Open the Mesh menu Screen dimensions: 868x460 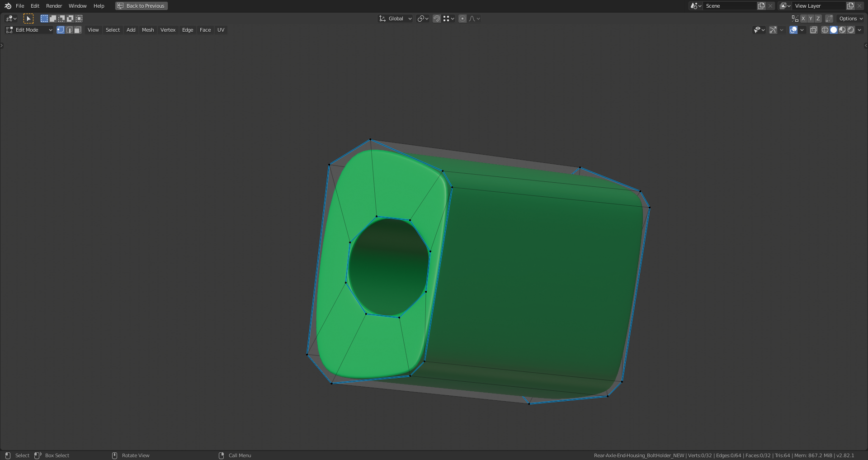[148, 30]
